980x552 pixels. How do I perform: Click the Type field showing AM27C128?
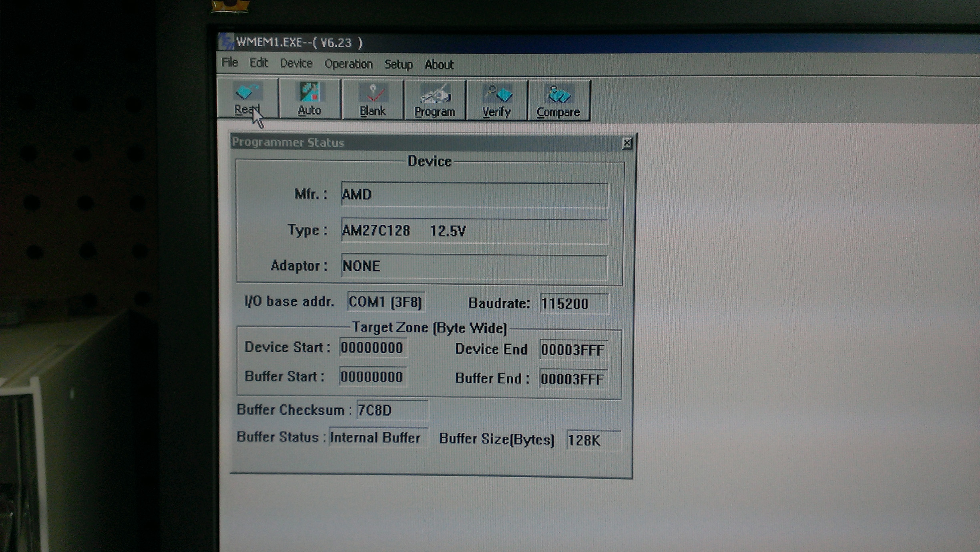tap(474, 231)
